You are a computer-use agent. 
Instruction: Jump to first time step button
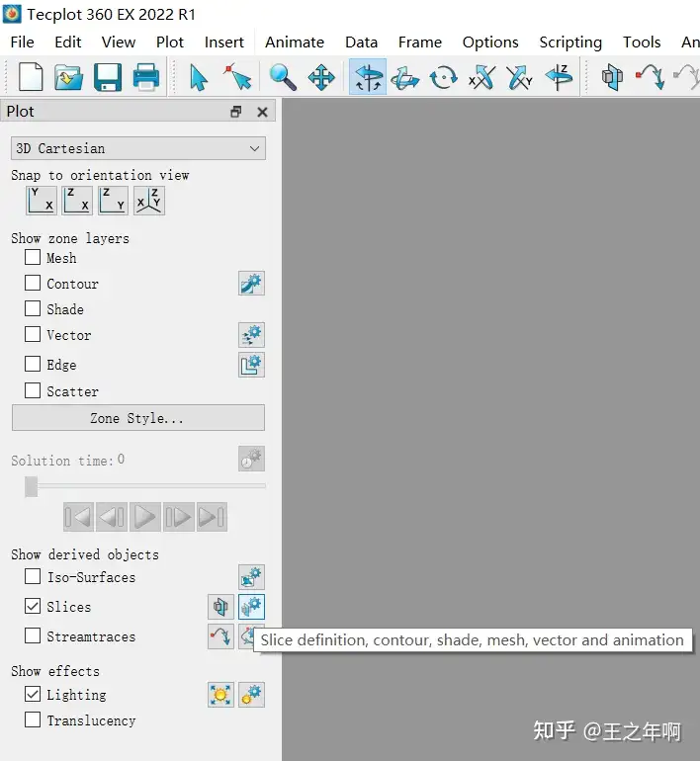pos(78,517)
